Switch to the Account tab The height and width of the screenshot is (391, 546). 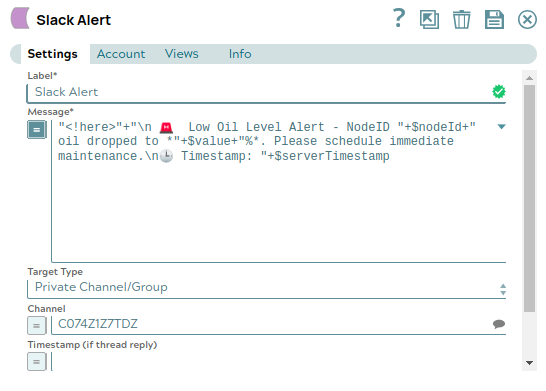[121, 54]
